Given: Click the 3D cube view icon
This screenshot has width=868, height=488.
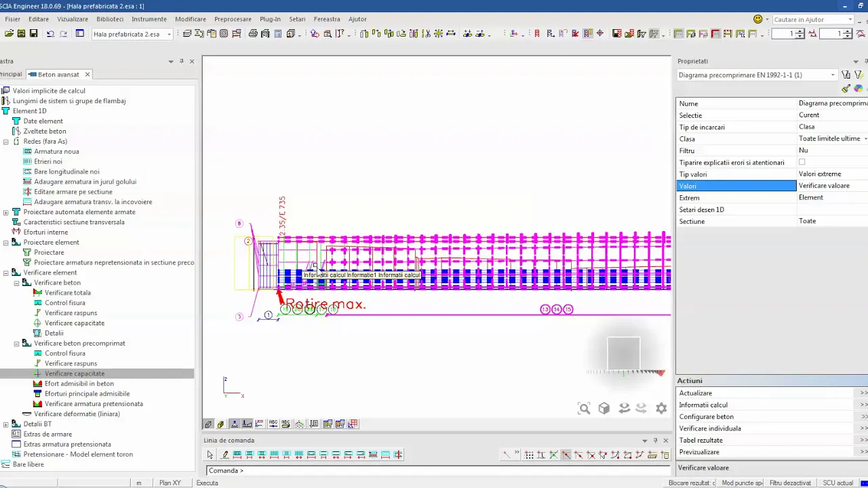Looking at the screenshot, I should coord(604,408).
